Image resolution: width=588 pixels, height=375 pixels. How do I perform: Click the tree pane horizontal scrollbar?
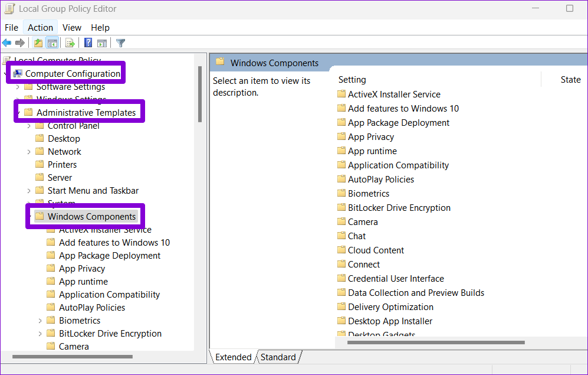point(73,357)
